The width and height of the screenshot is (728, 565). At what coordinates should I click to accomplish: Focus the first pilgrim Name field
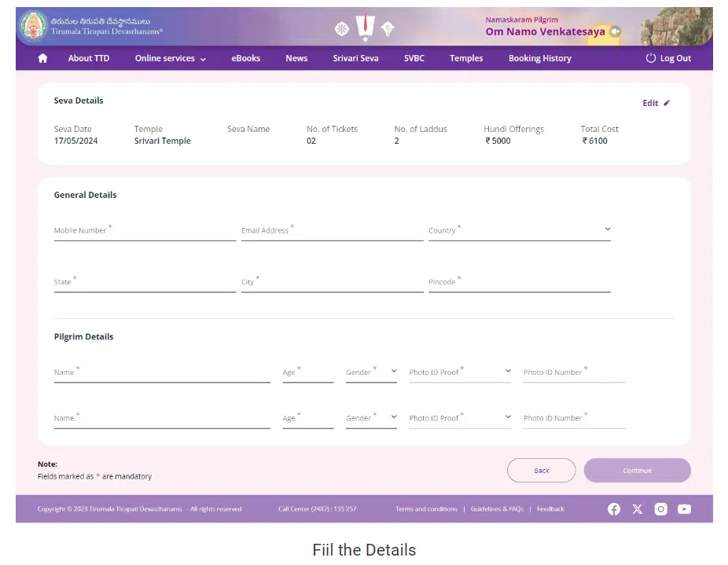(x=162, y=372)
